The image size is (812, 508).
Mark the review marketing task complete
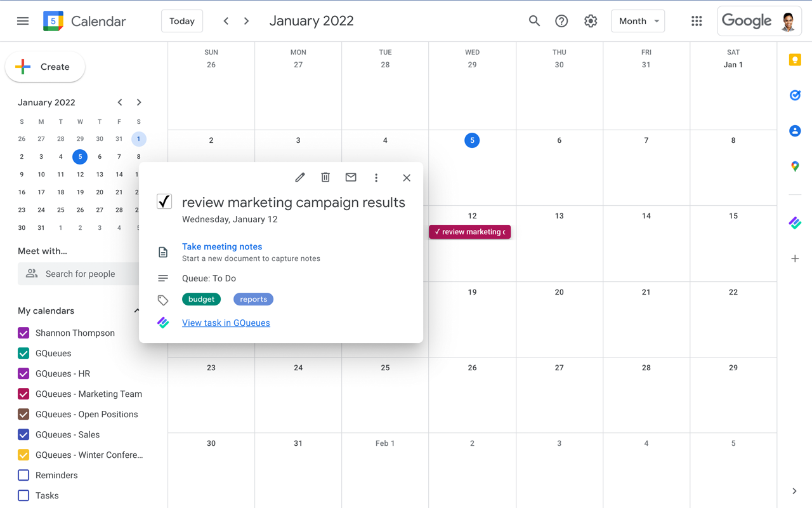pyautogui.click(x=164, y=201)
